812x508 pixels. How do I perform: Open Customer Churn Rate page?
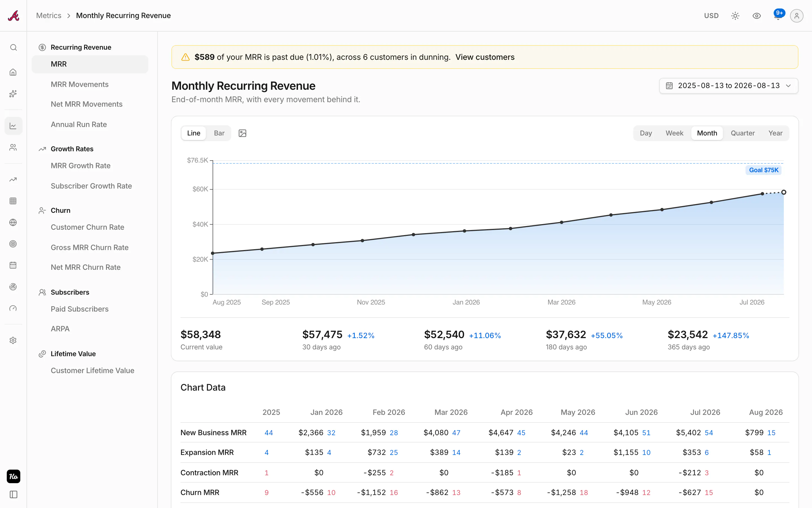click(x=87, y=227)
